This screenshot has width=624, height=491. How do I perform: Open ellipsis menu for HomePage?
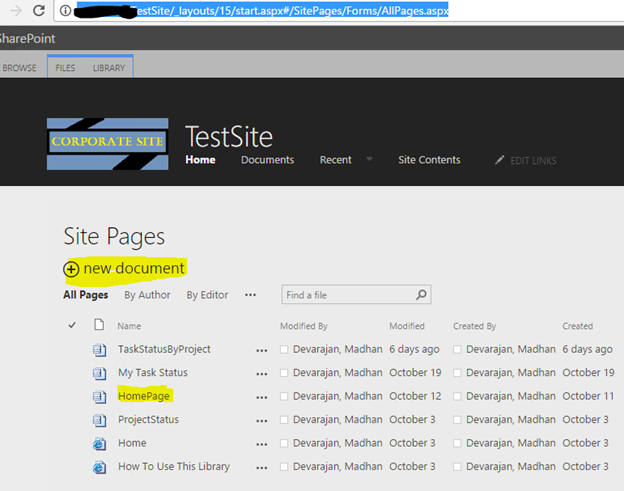pos(262,398)
